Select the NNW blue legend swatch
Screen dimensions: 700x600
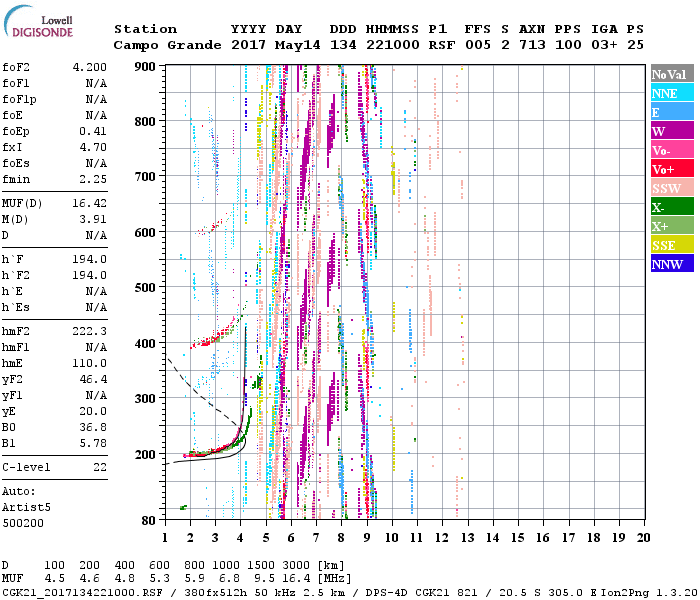[672, 263]
